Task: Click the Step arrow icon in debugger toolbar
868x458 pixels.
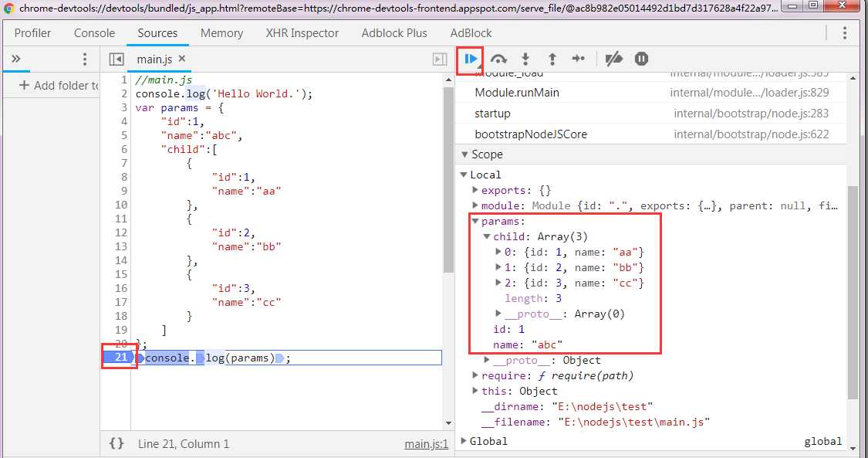Action: 579,59
